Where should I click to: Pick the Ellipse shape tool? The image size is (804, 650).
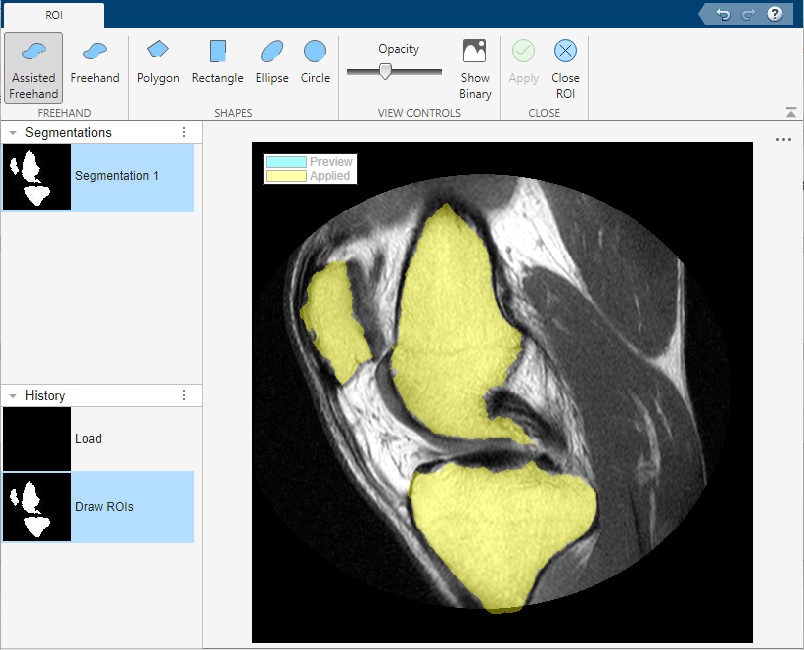(x=272, y=64)
